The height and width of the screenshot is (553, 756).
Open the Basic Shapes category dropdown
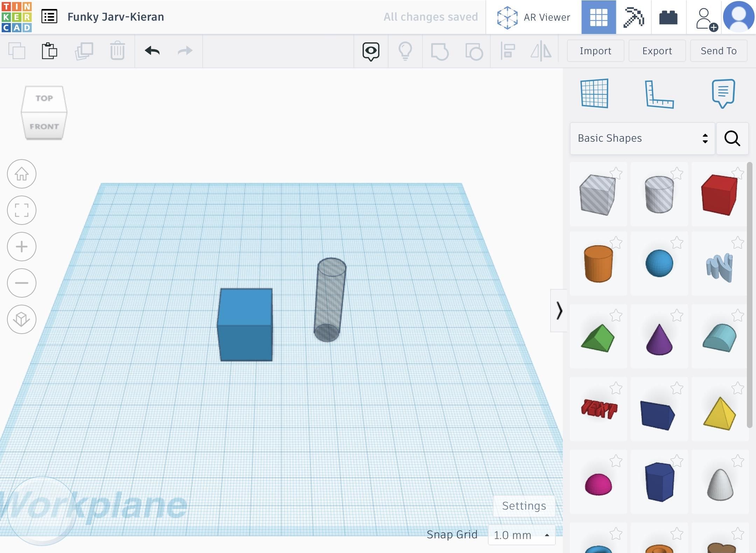pyautogui.click(x=642, y=138)
